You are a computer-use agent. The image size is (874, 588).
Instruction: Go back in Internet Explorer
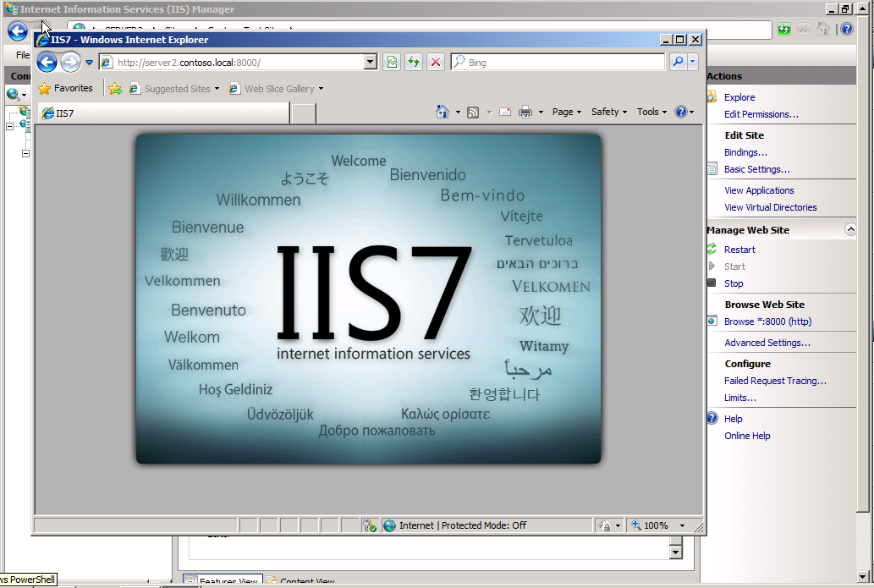47,62
